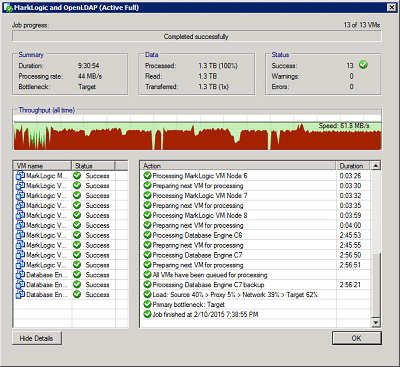Click check icon of Processing MarkLogic VM Node 8
The width and height of the screenshot is (400, 367).
pos(147,215)
